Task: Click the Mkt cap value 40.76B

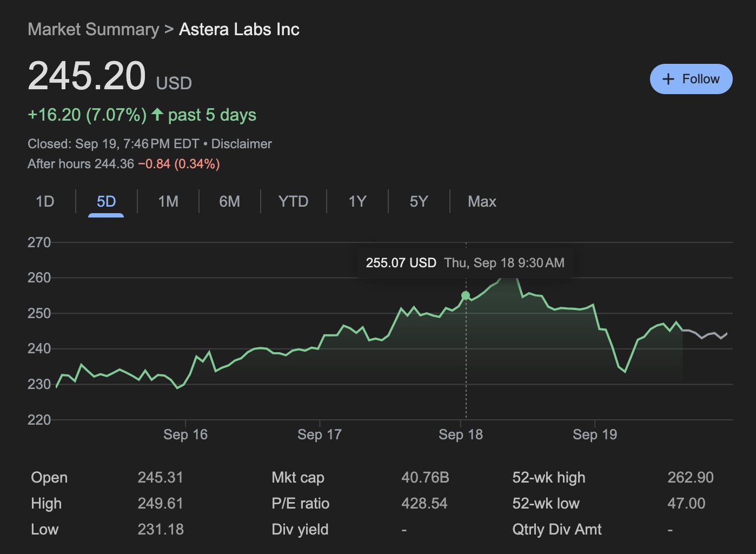Action: (x=425, y=478)
